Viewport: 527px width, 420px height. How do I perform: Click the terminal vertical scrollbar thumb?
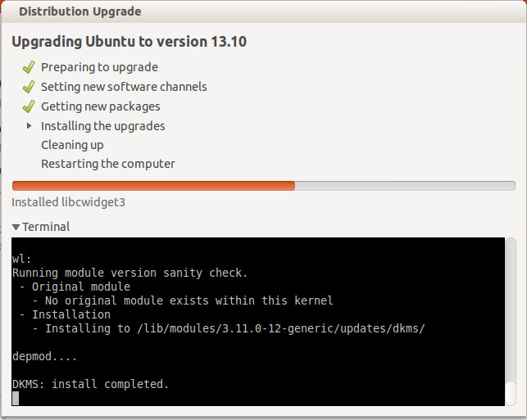click(x=511, y=393)
